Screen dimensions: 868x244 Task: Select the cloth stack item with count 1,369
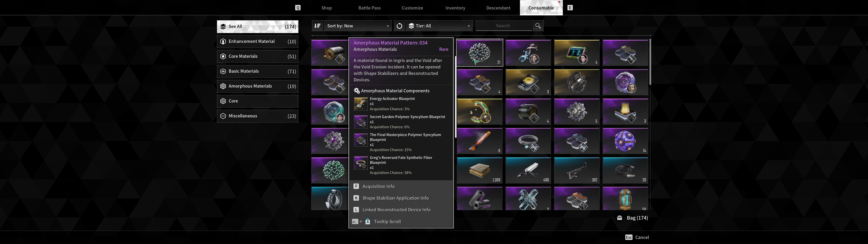[x=479, y=170]
